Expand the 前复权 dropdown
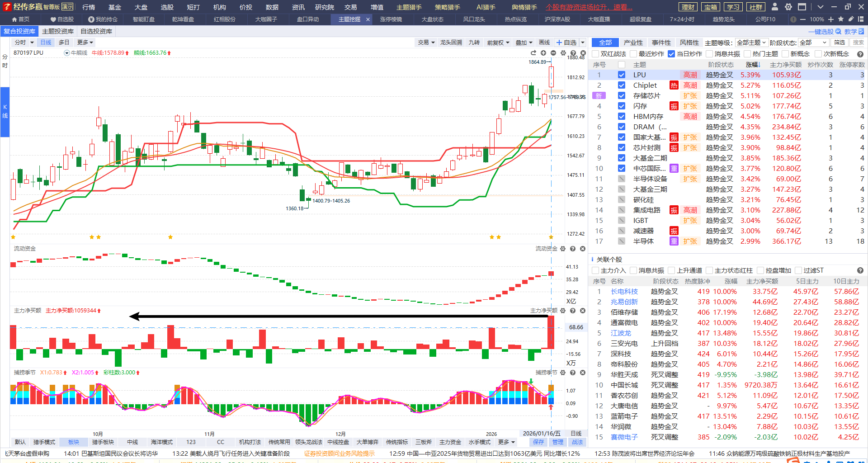The image size is (868, 463). (498, 43)
